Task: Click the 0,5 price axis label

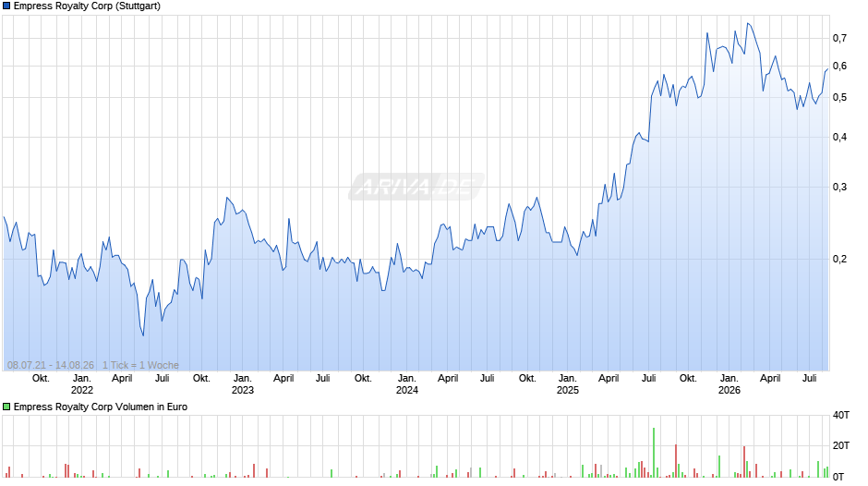Action: [839, 98]
